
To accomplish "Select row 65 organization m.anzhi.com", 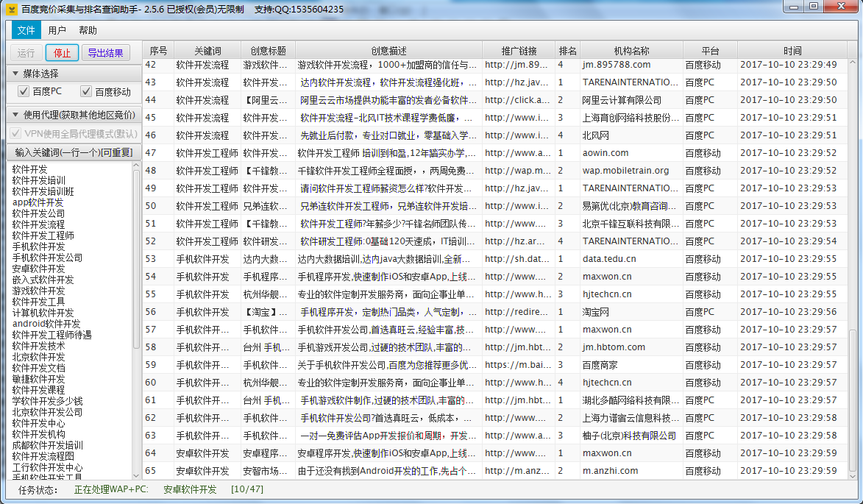I will click(x=611, y=471).
